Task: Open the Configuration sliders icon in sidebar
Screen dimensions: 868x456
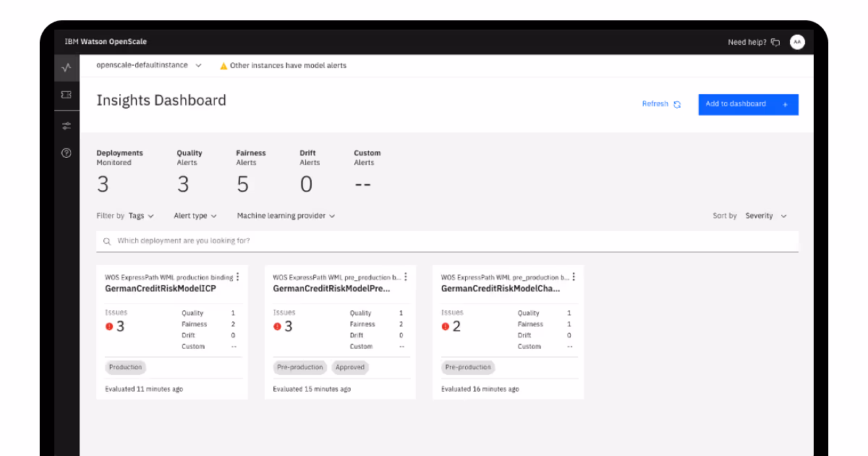Action: (x=67, y=124)
